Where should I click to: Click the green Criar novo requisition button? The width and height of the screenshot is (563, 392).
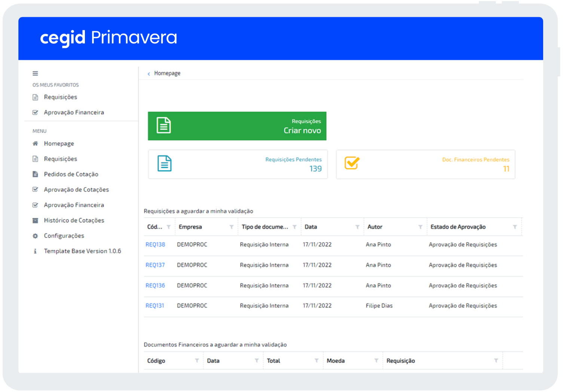(237, 126)
